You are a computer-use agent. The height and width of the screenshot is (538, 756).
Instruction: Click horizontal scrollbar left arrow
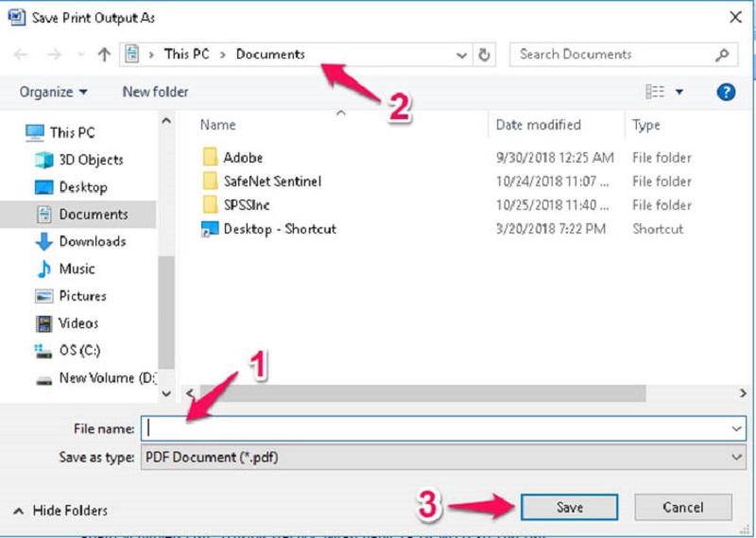pyautogui.click(x=191, y=392)
